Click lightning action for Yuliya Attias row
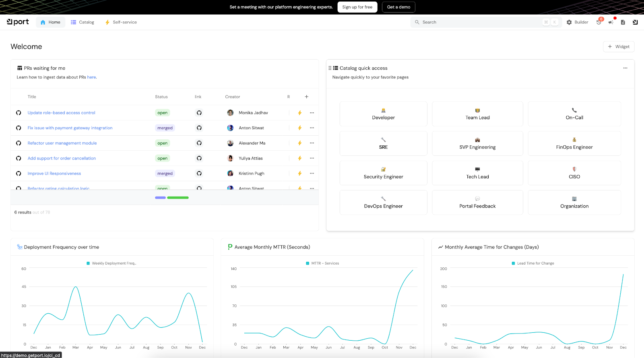The image size is (644, 358). coord(299,158)
